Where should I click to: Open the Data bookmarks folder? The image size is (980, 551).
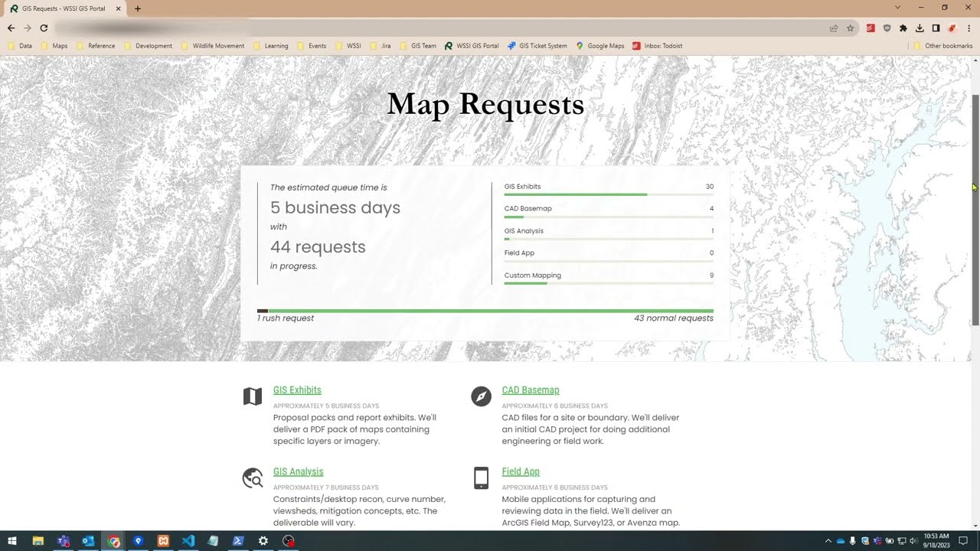pos(21,46)
